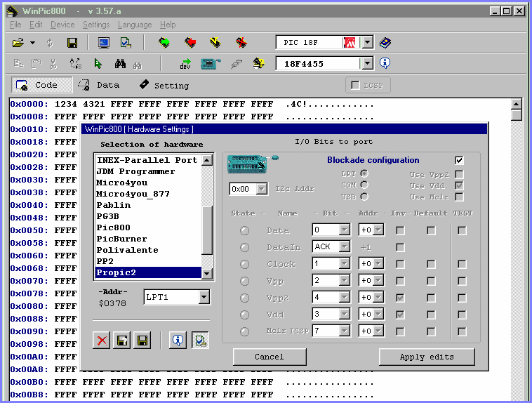Open the PIC 18F family dropdown
532x403 pixels.
point(367,43)
